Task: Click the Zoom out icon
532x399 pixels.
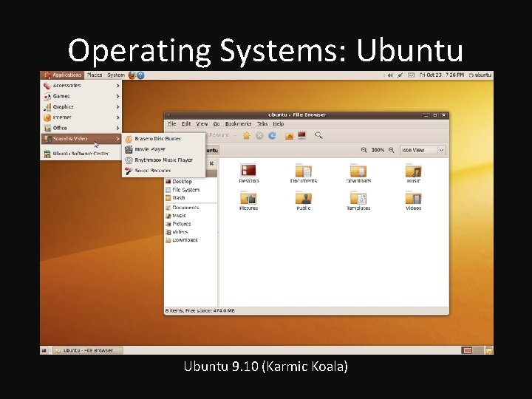Action: (364, 150)
